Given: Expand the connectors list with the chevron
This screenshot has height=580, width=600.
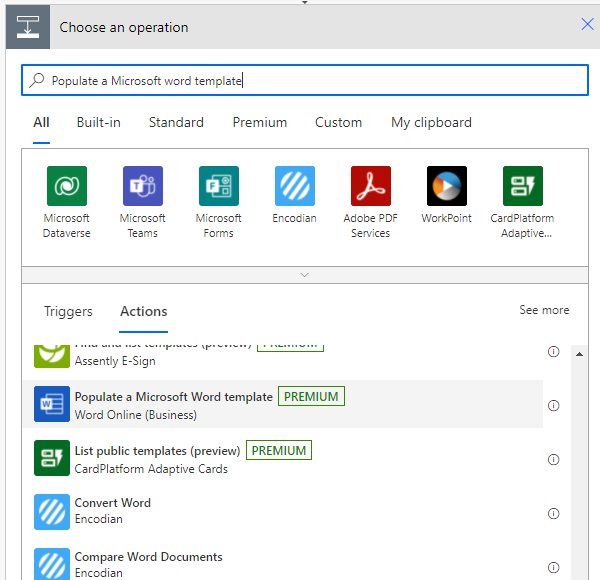Looking at the screenshot, I should click(x=305, y=275).
